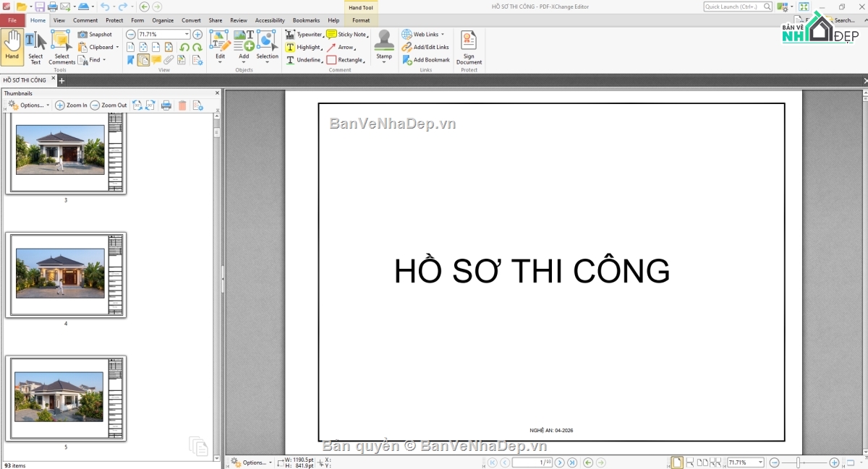
Task: Activate the Select Text tool
Action: pyautogui.click(x=35, y=48)
